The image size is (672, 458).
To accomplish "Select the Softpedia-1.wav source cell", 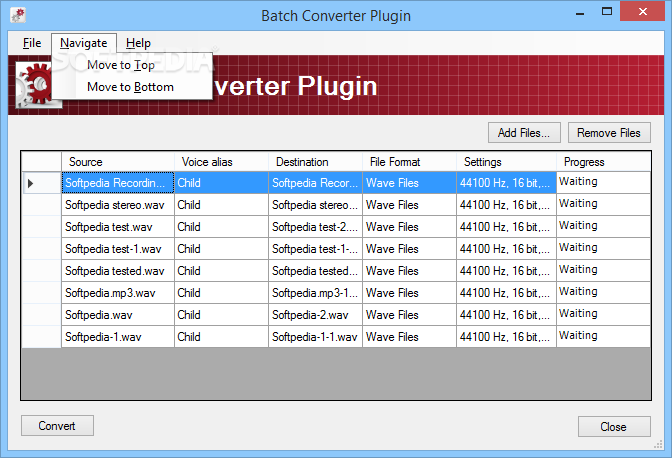I will (x=118, y=337).
